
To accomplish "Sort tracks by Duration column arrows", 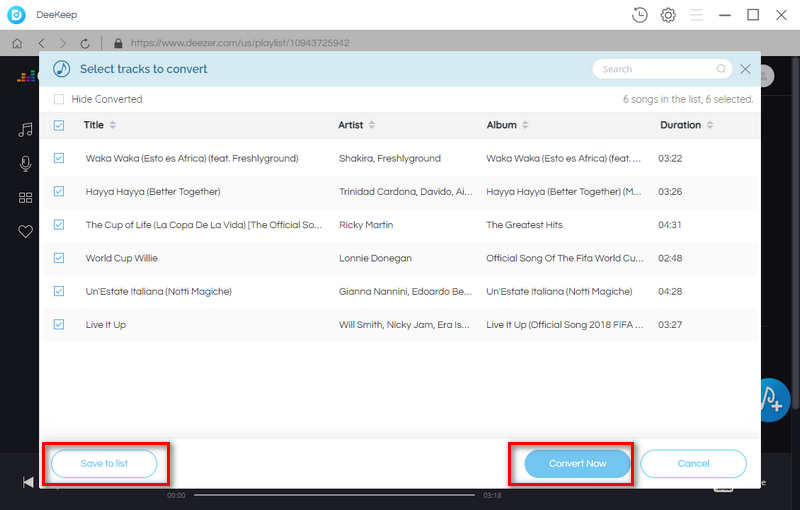I will [x=710, y=125].
